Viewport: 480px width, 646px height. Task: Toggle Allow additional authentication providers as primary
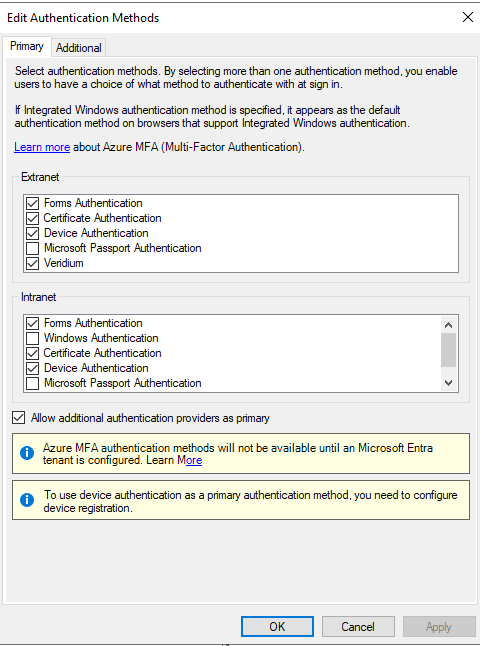(x=19, y=418)
